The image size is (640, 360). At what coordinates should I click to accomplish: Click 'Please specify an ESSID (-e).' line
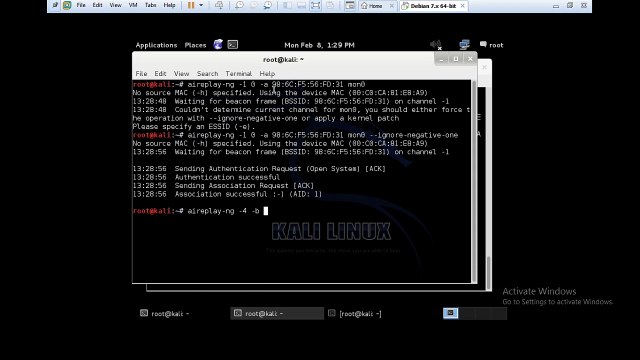tap(194, 127)
